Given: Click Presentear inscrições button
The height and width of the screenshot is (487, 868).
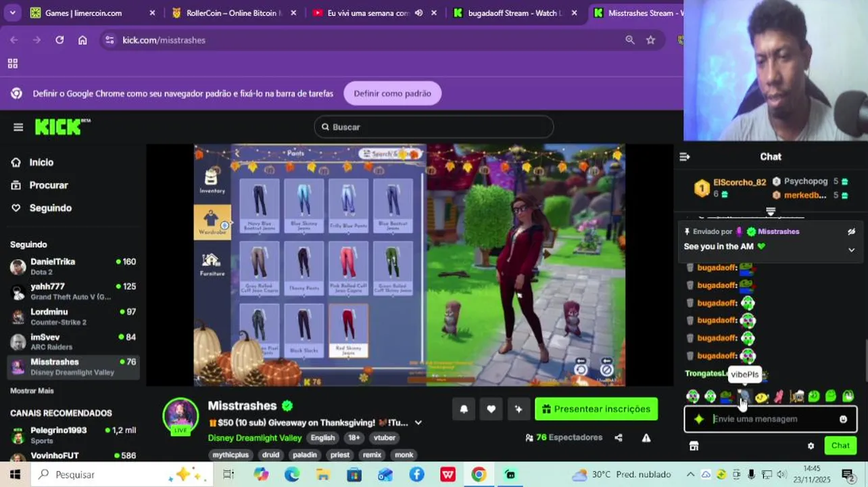Looking at the screenshot, I should [596, 409].
